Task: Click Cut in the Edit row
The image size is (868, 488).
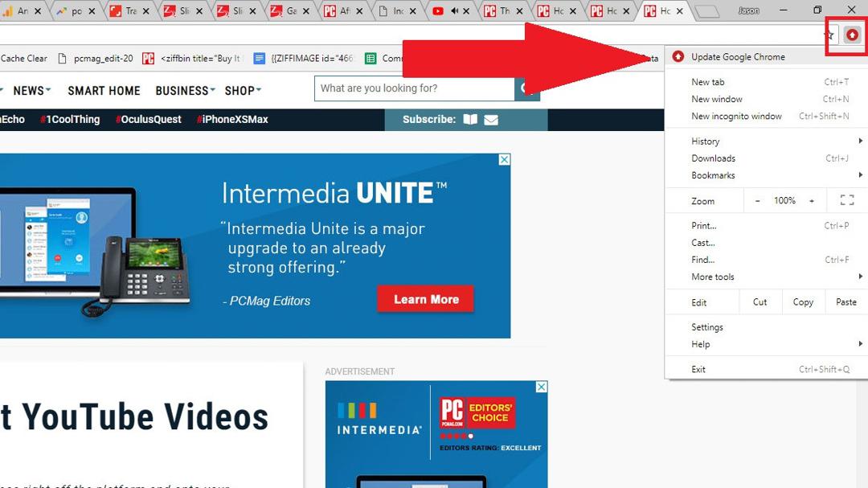Action: tap(760, 301)
